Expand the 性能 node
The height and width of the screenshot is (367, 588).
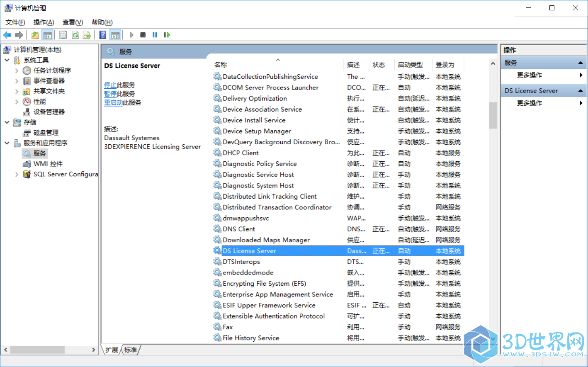[17, 102]
